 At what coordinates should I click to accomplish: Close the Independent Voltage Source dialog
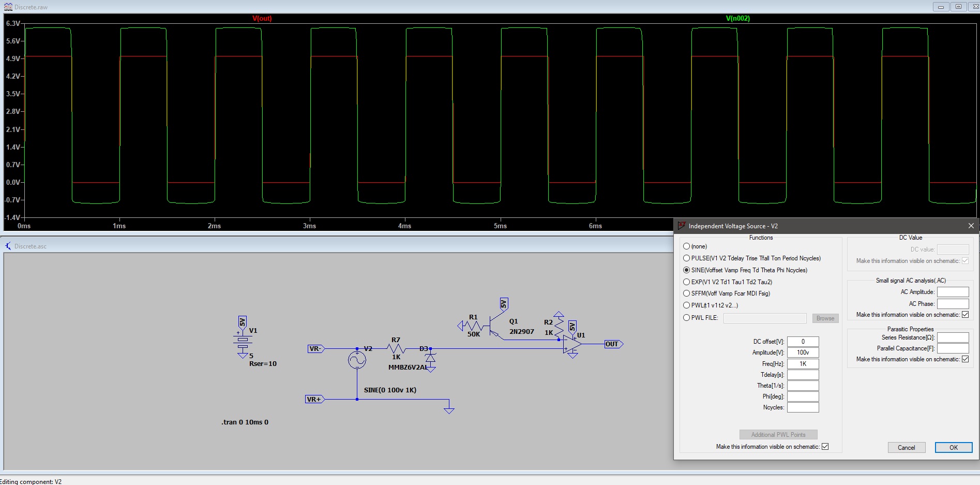click(x=971, y=226)
